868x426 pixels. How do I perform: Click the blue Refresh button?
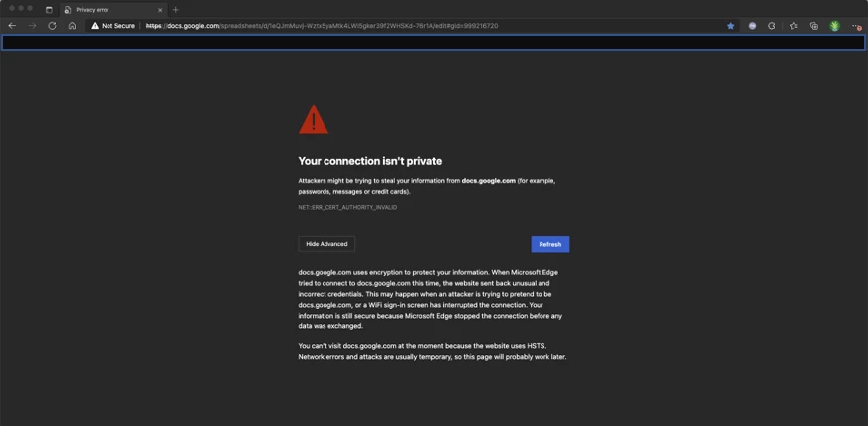pos(550,244)
